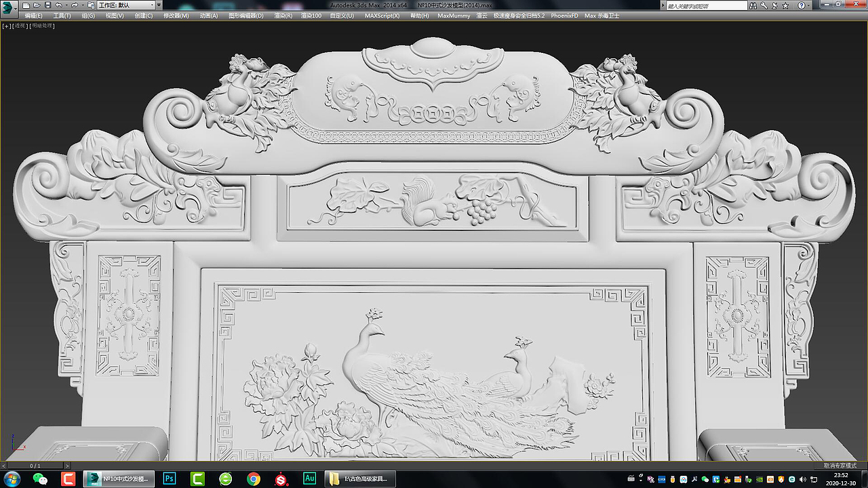Click the Help question mark icon
The width and height of the screenshot is (868, 488).
coord(801,5)
